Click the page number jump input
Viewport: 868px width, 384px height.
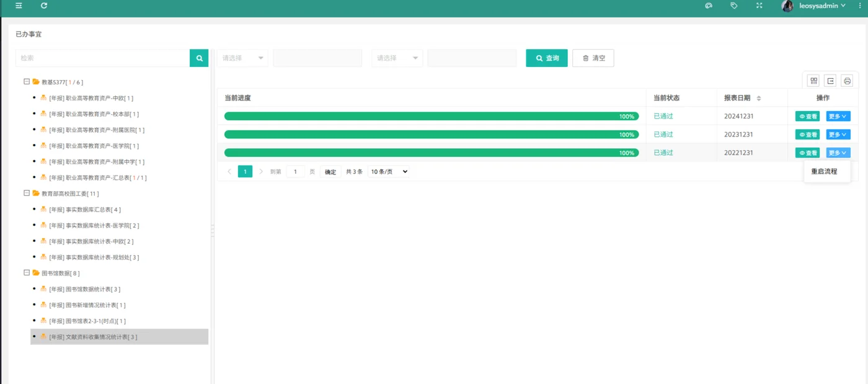click(x=295, y=172)
